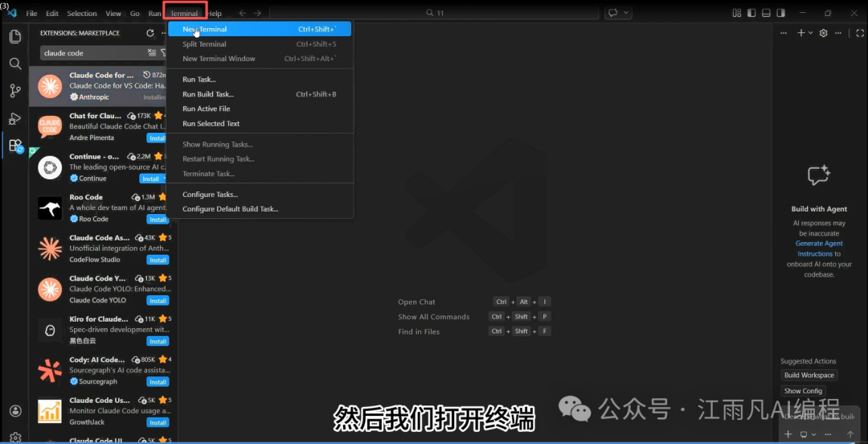The image size is (868, 444).
Task: Install the Claude Code YOLO extension
Action: [x=158, y=301]
